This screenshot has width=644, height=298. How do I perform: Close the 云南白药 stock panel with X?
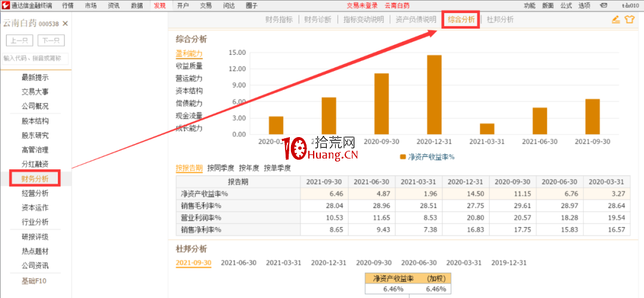(65, 24)
